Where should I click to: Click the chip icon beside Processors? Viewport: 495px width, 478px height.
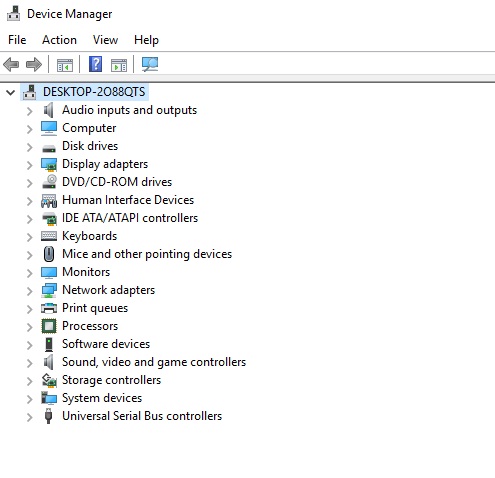49,326
